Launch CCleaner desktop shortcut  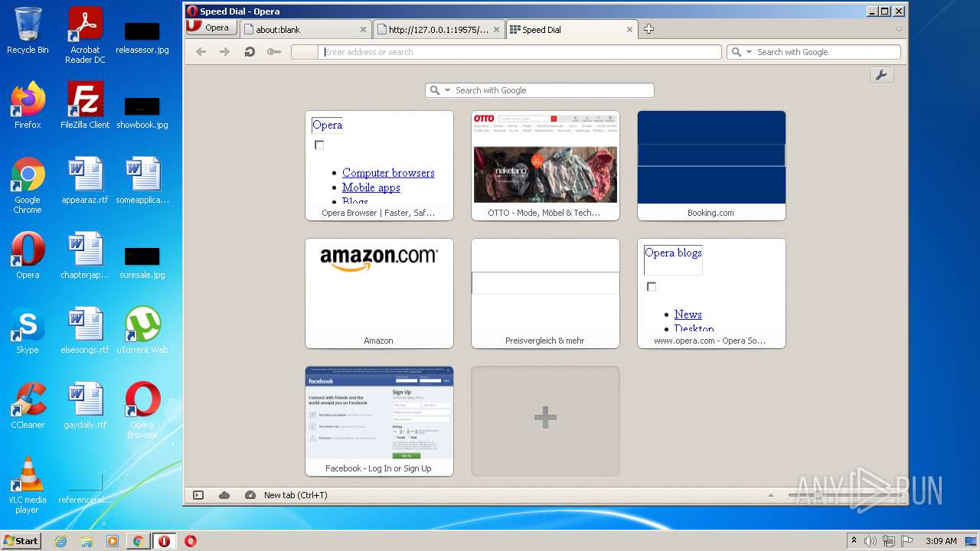click(x=28, y=406)
